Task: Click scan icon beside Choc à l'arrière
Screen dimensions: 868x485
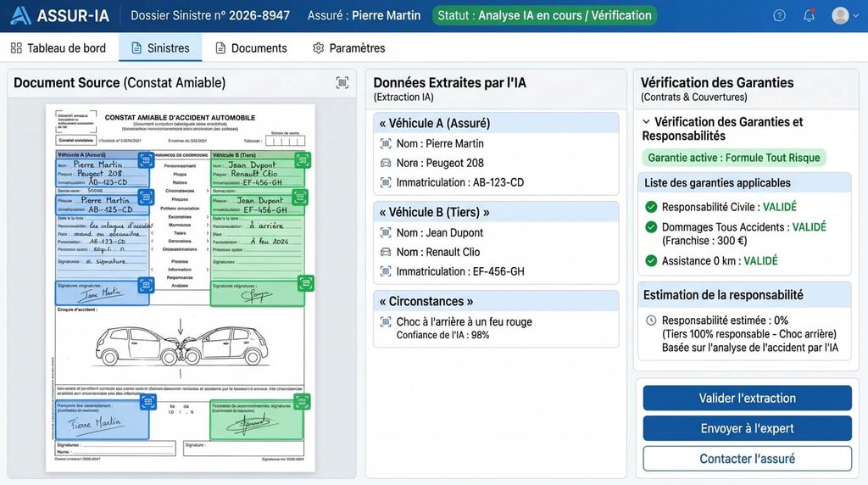Action: pos(386,322)
